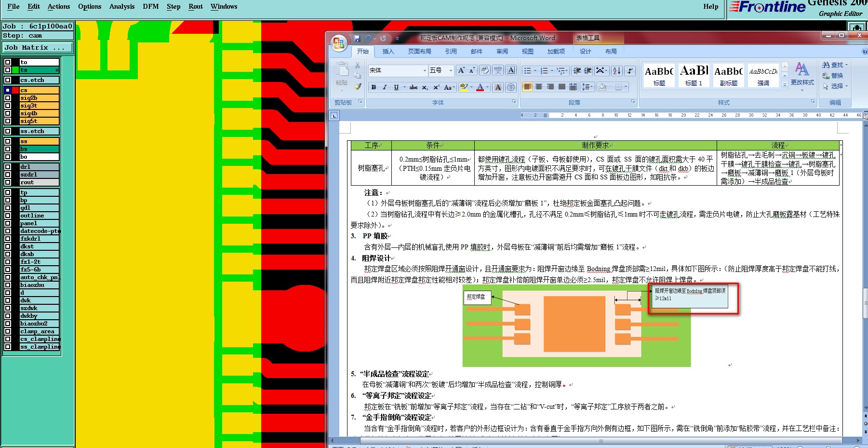Image resolution: width=868 pixels, height=448 pixels.
Task: Decrease the paragraph indent
Action: click(x=577, y=71)
